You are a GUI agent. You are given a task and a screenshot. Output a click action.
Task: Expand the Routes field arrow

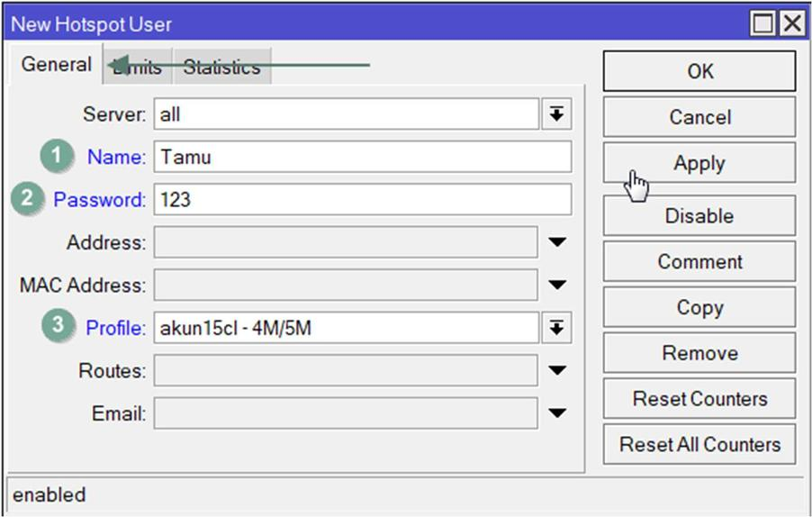(557, 370)
